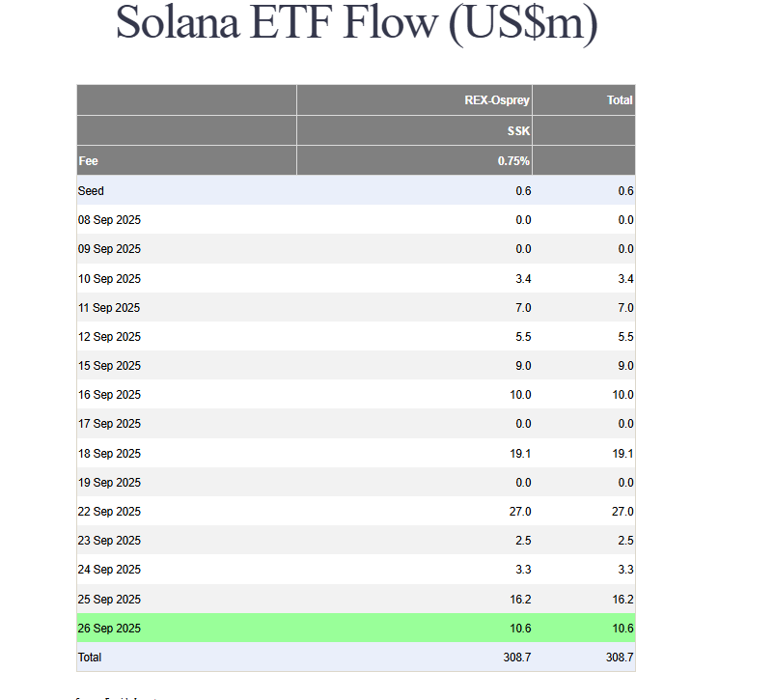Viewport: 774px width, 700px height.
Task: Select the 08 Sep 2025 date cell
Action: click(109, 220)
